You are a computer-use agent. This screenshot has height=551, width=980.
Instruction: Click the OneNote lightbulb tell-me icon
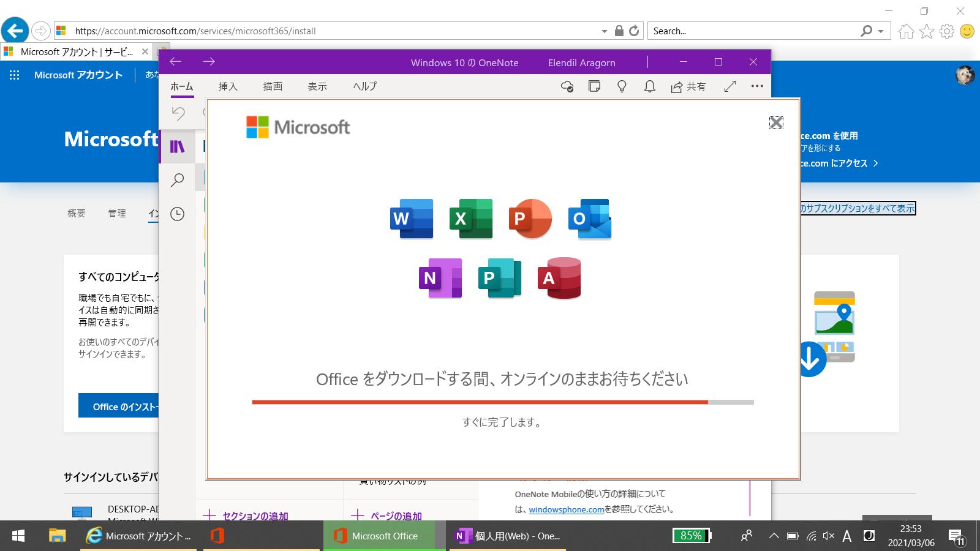622,87
